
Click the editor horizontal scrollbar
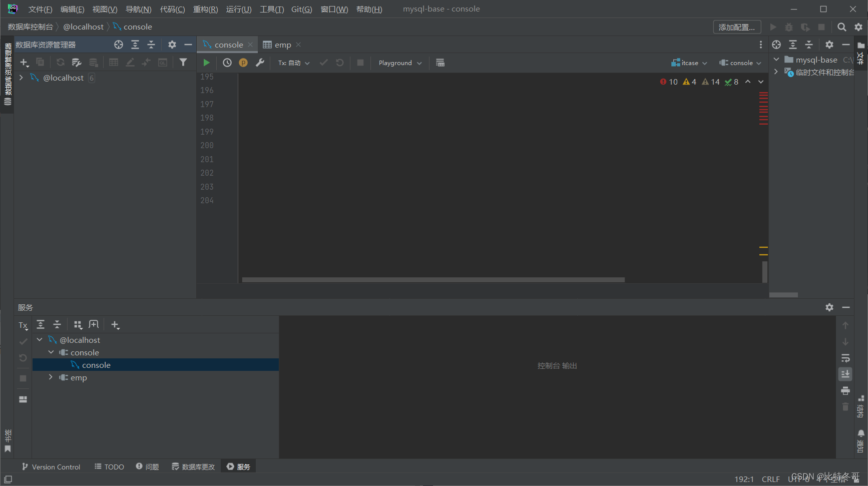(433, 280)
